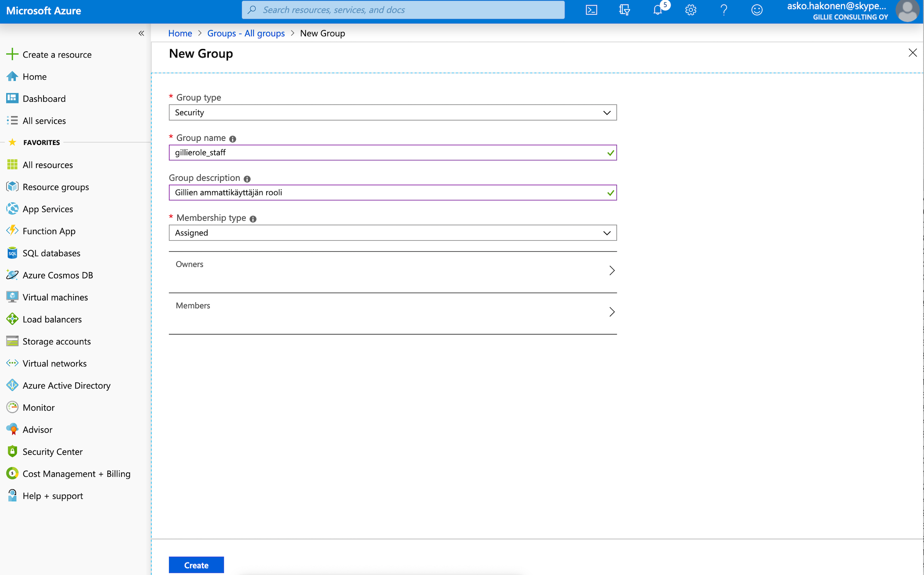Expand the Owners selection row
This screenshot has width=924, height=575.
pos(392,272)
